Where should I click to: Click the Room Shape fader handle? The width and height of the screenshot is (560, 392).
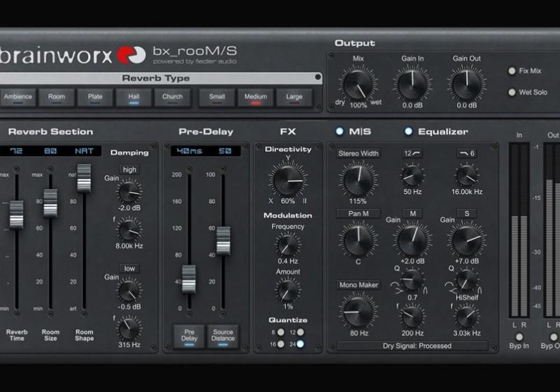click(x=84, y=178)
